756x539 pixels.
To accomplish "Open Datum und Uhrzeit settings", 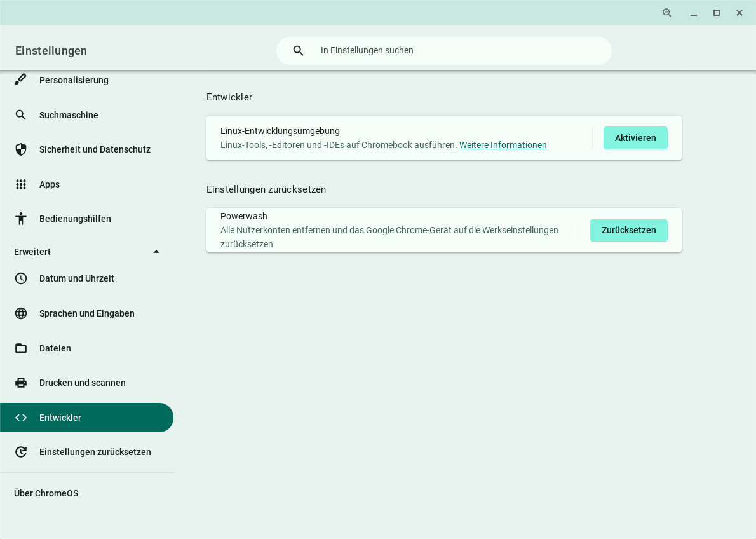I will (87, 278).
